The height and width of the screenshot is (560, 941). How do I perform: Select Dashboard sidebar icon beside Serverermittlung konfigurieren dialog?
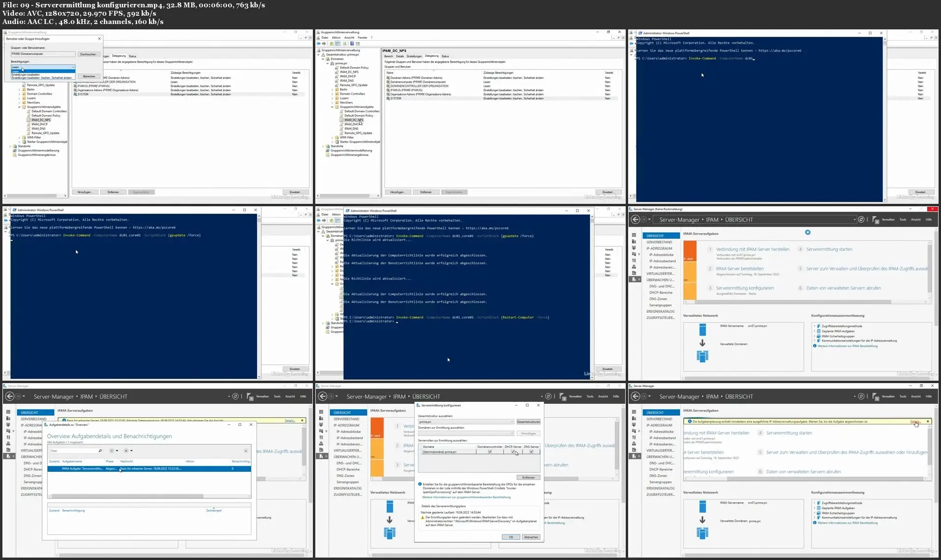(x=321, y=413)
